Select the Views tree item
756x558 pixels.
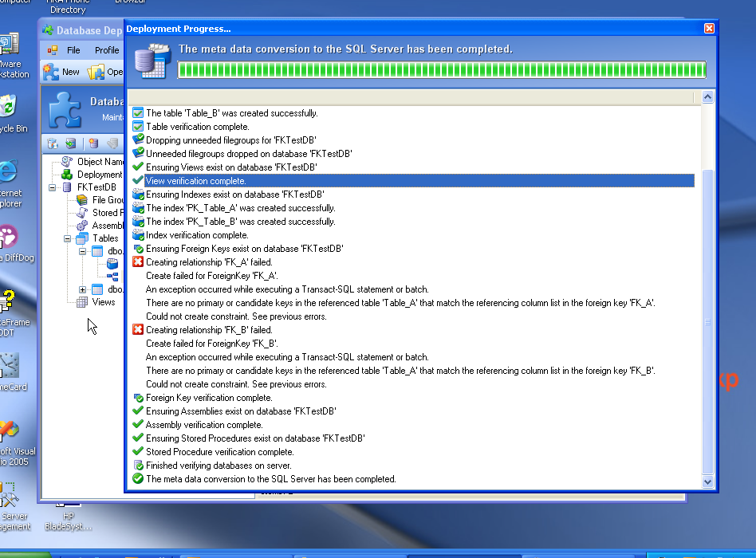click(103, 302)
